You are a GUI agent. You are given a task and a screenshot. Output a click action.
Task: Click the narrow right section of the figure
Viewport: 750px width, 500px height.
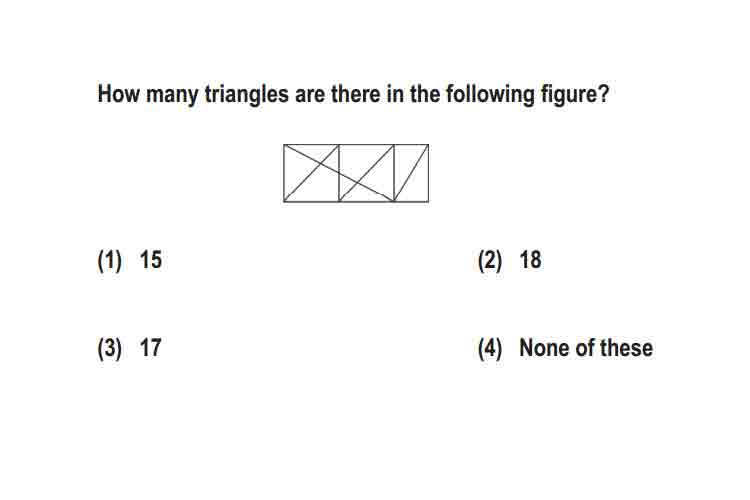(x=411, y=173)
